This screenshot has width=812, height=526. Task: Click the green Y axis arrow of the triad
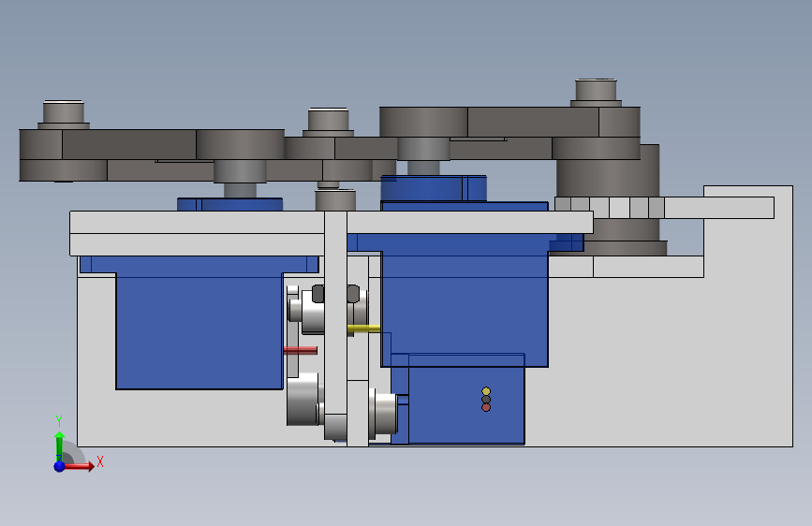coord(59,446)
